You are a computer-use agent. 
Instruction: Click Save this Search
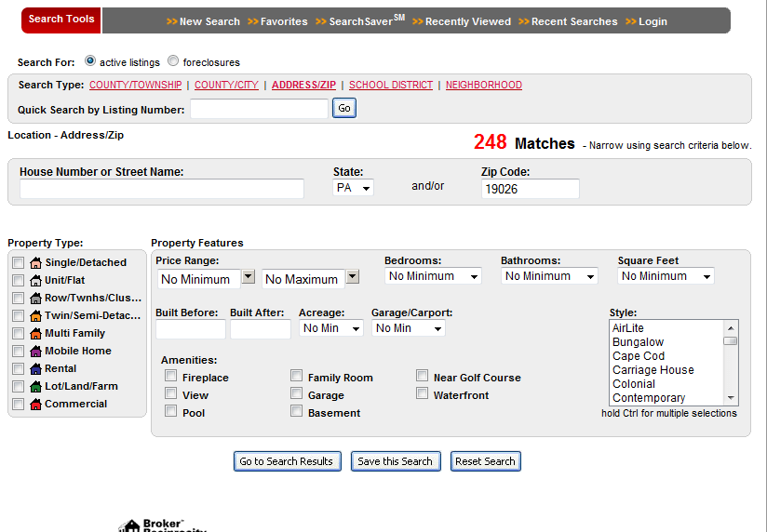coord(396,461)
